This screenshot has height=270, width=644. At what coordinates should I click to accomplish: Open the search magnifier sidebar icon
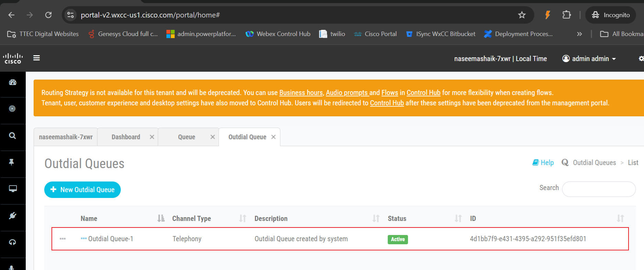[12, 136]
